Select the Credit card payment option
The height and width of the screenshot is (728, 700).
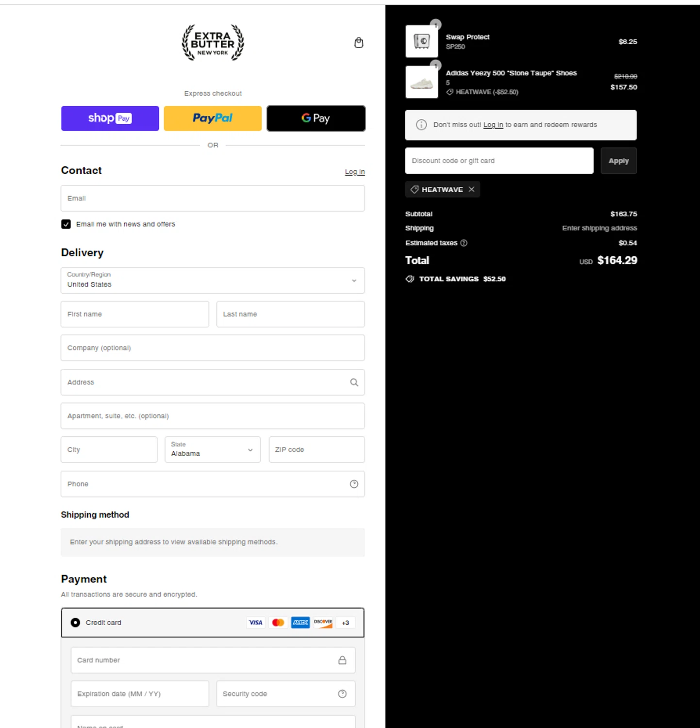tap(75, 623)
